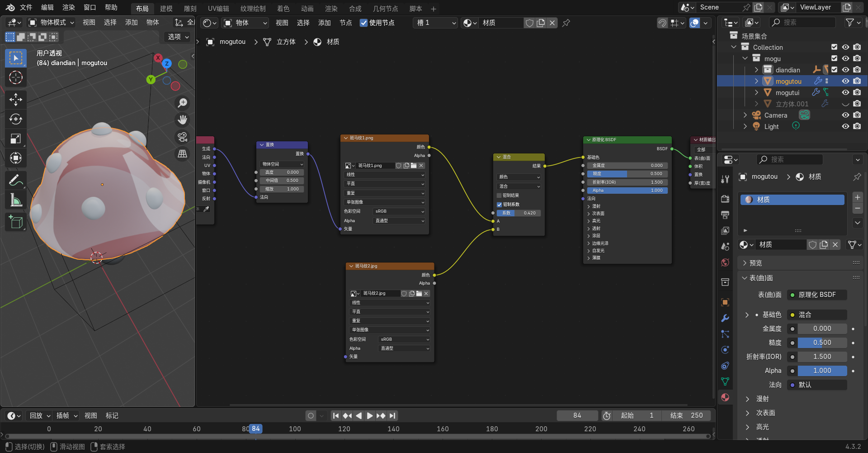Viewport: 868px width, 453px height.
Task: Select the Rotate tool in viewport toolbar
Action: (16, 119)
